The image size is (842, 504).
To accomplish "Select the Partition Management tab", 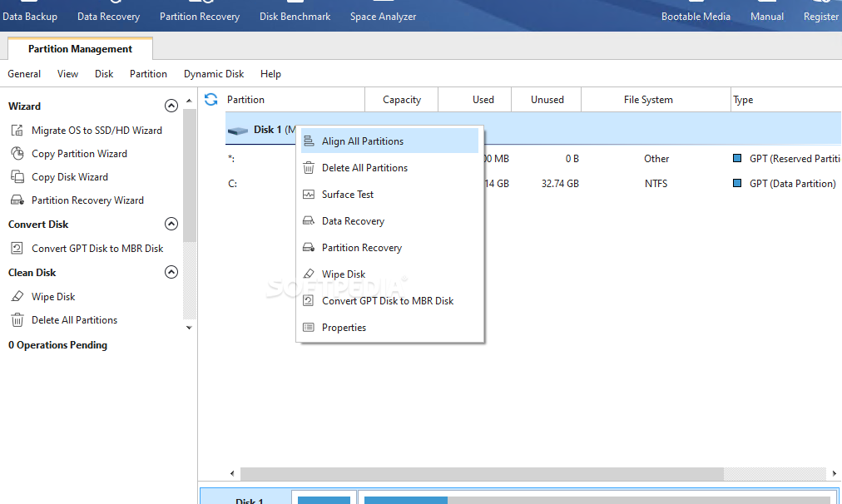I will coord(81,49).
